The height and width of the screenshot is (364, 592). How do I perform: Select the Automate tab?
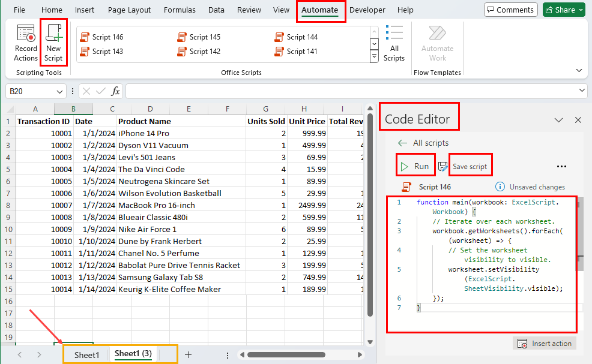tap(320, 10)
